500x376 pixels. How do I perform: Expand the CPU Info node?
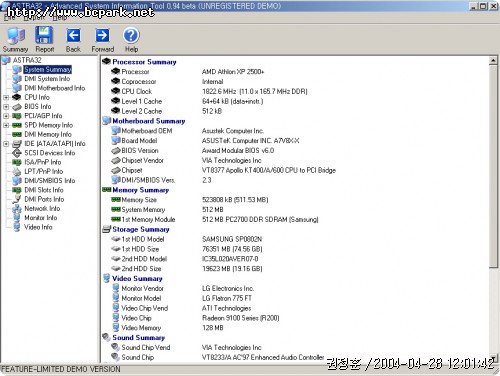point(6,97)
